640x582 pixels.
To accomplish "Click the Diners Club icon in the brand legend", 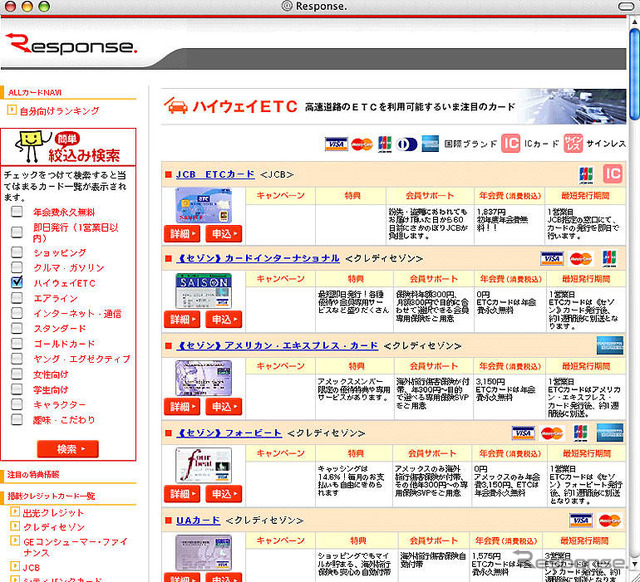I will (x=407, y=144).
